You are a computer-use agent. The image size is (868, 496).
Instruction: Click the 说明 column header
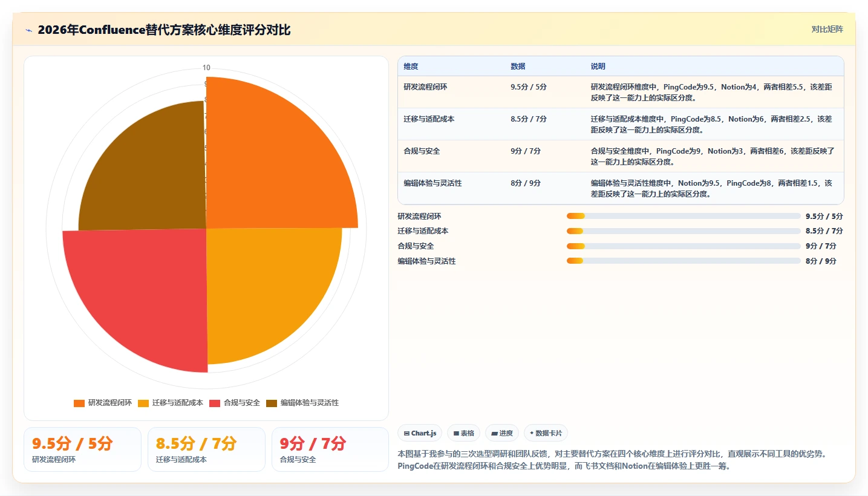(598, 67)
